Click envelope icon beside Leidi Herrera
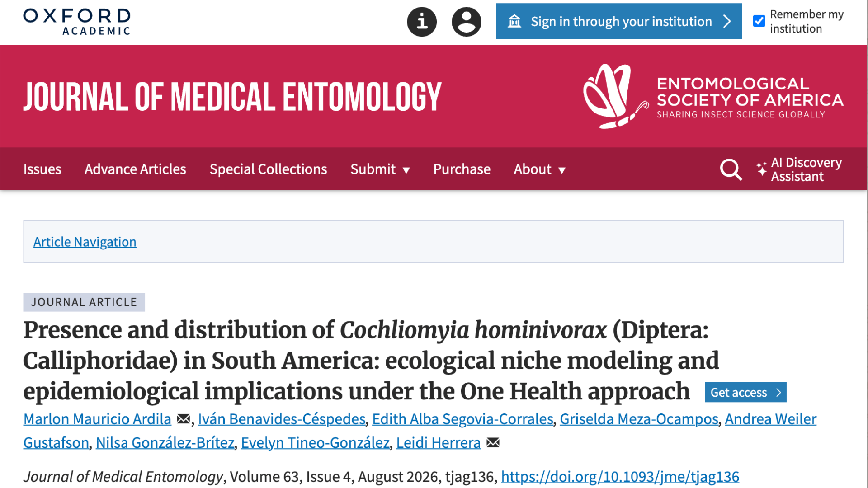The height and width of the screenshot is (488, 868). pos(493,442)
